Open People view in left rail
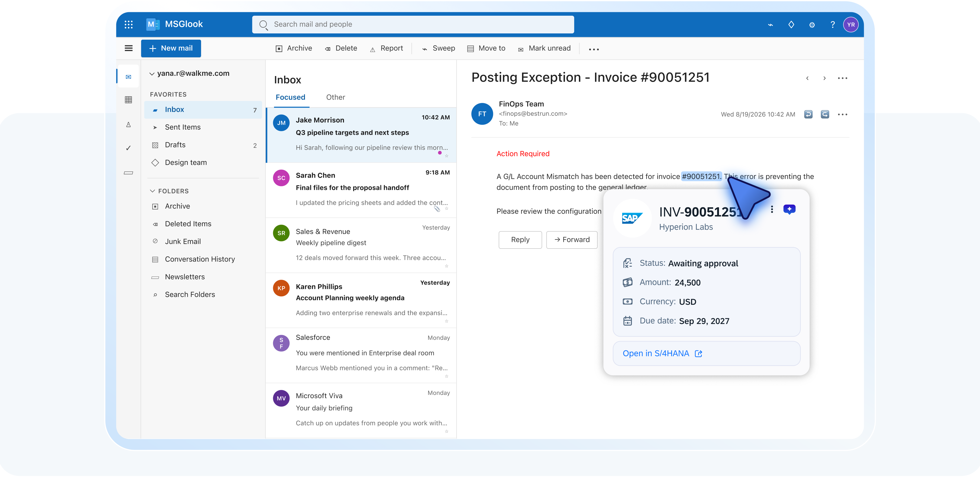The height and width of the screenshot is (478, 980). (129, 125)
